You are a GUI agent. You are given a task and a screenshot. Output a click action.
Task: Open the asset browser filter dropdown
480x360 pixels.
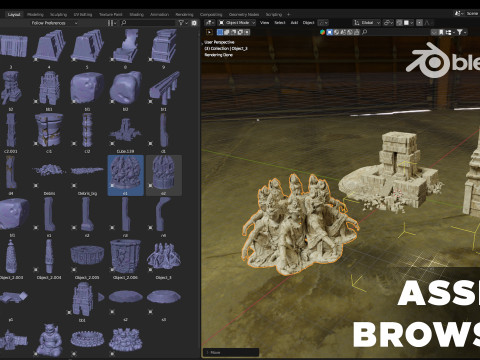click(183, 23)
